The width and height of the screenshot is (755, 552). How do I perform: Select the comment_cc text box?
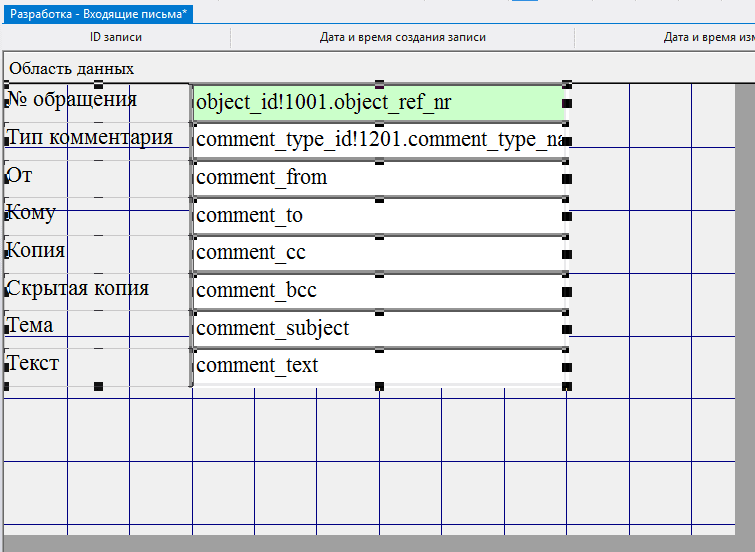pos(378,253)
